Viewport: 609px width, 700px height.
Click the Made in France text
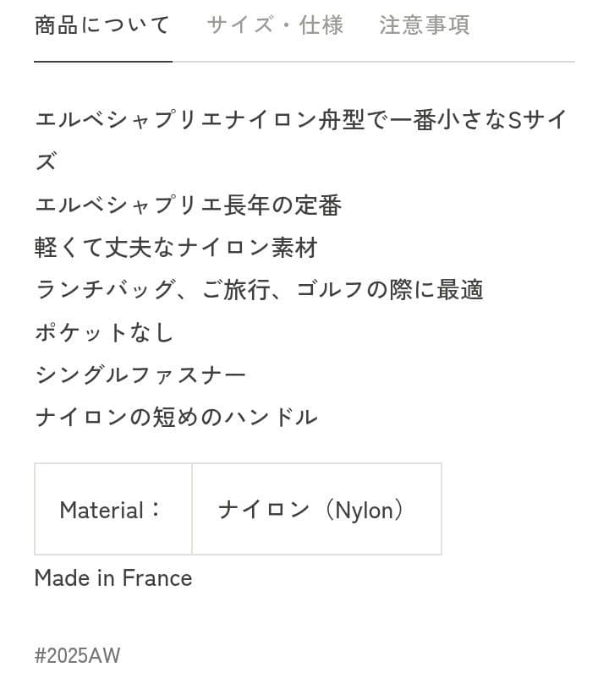tap(112, 578)
